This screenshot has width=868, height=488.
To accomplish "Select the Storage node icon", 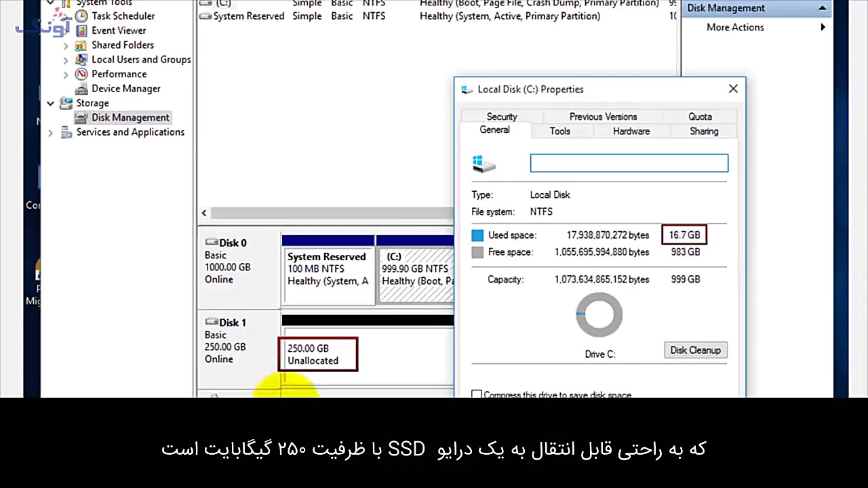I will 66,103.
